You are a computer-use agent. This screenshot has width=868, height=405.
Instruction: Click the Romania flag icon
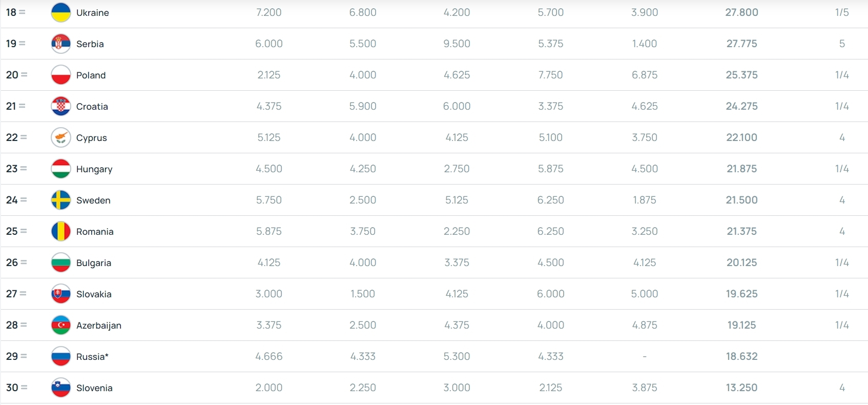click(x=61, y=231)
